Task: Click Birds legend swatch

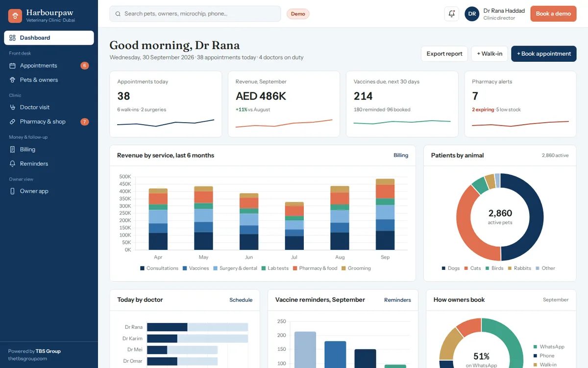Action: pos(487,268)
